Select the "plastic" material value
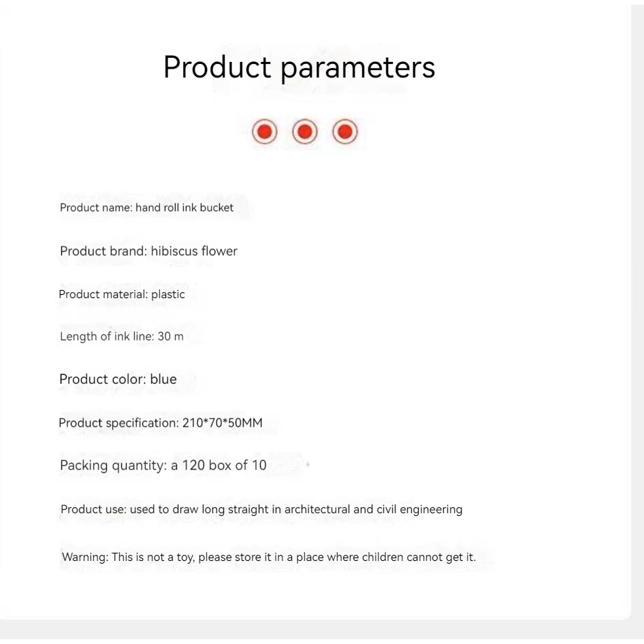 (x=168, y=294)
